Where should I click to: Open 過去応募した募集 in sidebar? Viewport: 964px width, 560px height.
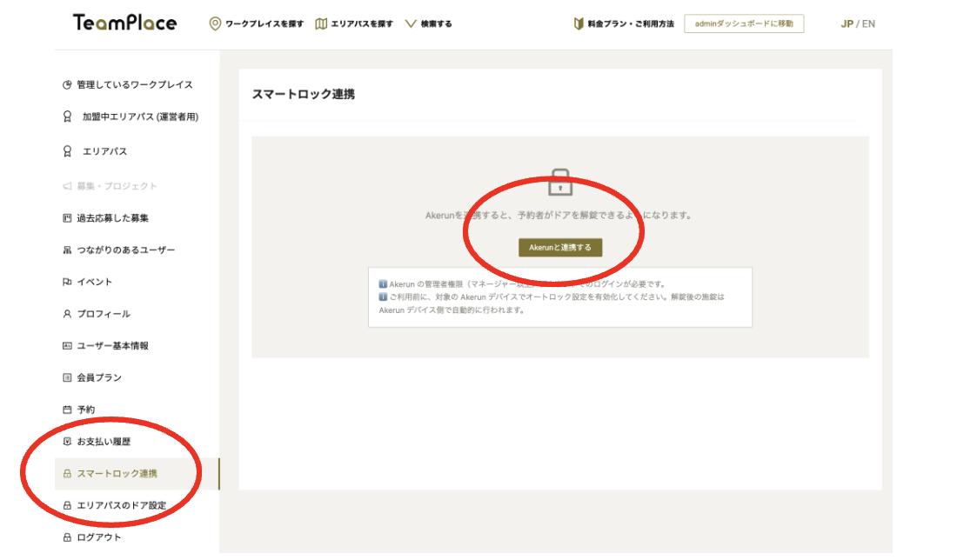pos(112,217)
